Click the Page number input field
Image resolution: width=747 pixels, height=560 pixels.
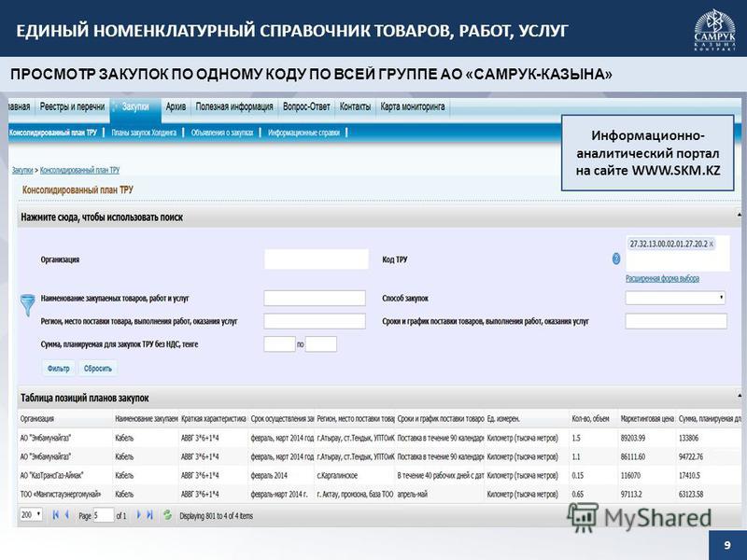104,515
